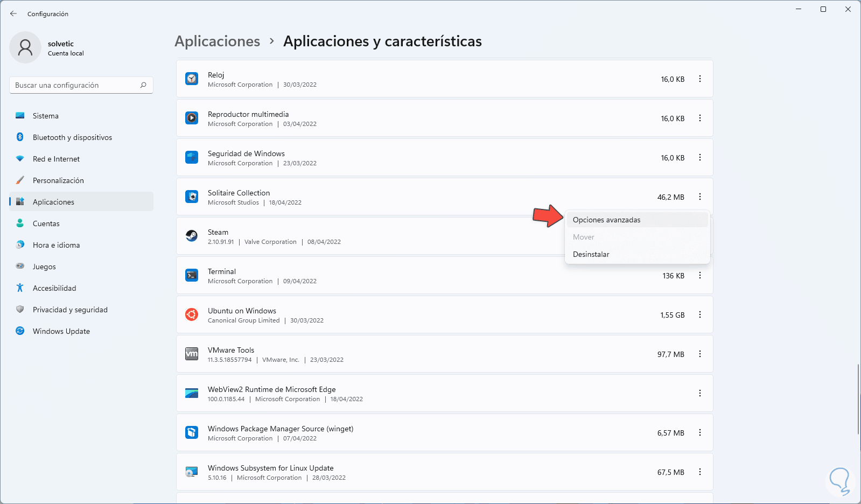Click the Terminal app icon
The width and height of the screenshot is (861, 504).
pyautogui.click(x=192, y=275)
